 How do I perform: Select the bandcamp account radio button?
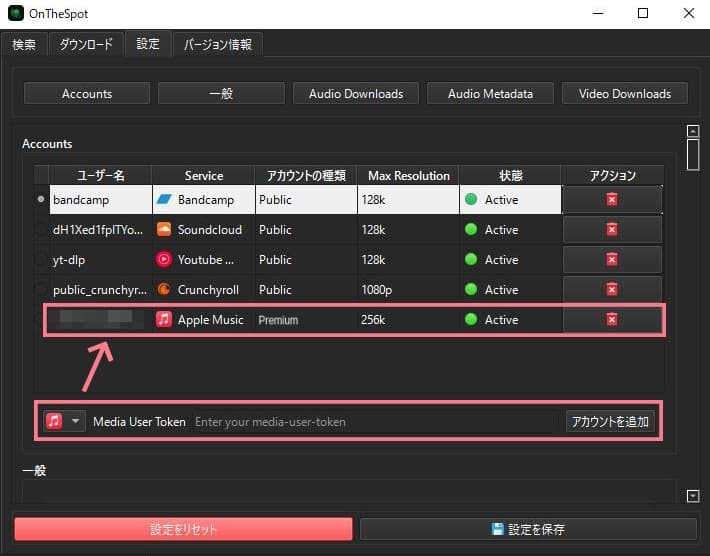click(x=41, y=200)
